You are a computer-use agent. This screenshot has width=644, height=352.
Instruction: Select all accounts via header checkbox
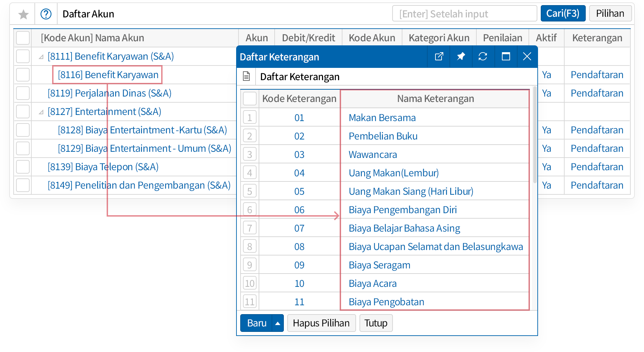(23, 38)
